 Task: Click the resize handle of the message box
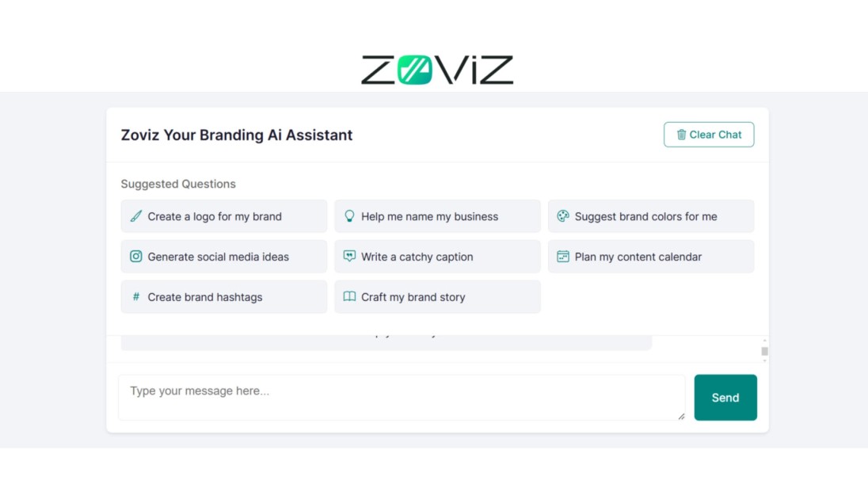[681, 417]
